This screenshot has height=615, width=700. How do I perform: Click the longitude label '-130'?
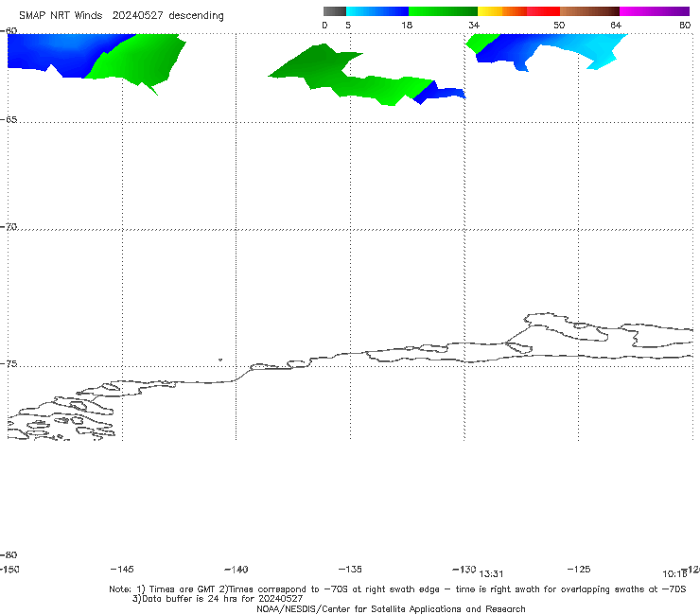click(464, 569)
